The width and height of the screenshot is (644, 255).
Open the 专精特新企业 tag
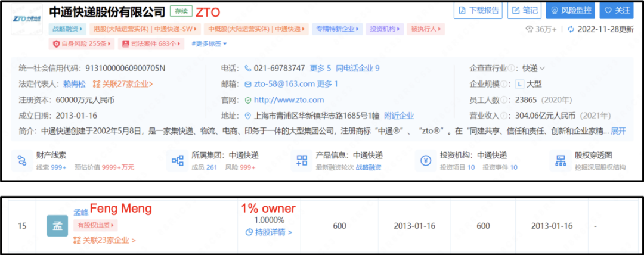coord(337,29)
